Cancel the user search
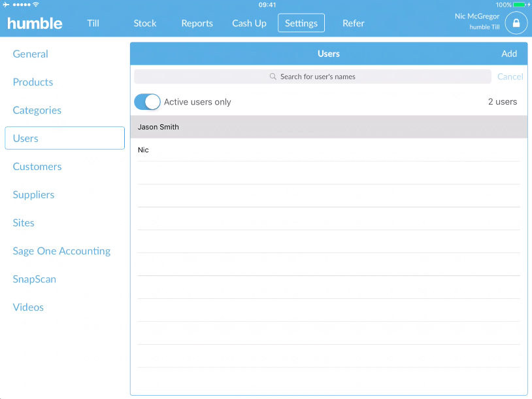Viewport: 532px width, 399px height. pos(510,77)
